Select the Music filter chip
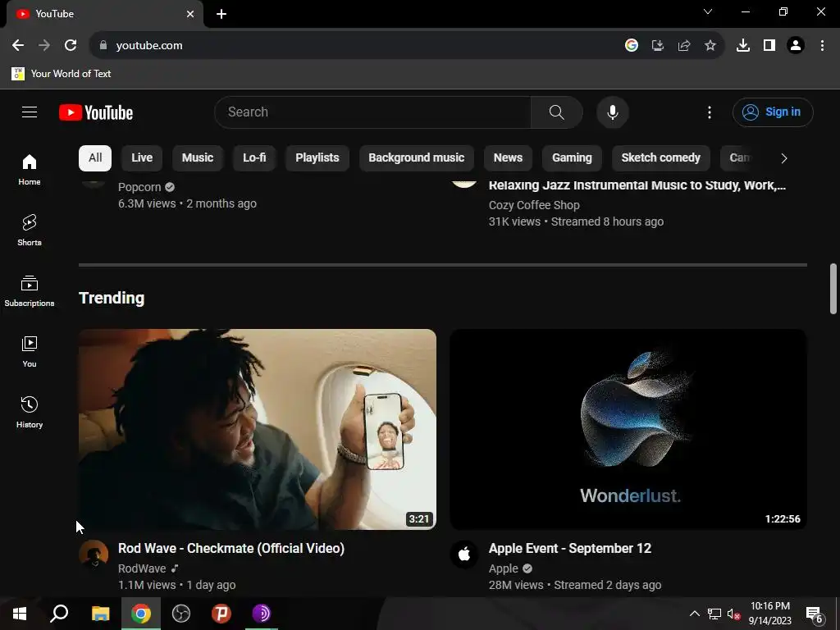The image size is (840, 630). tap(197, 158)
